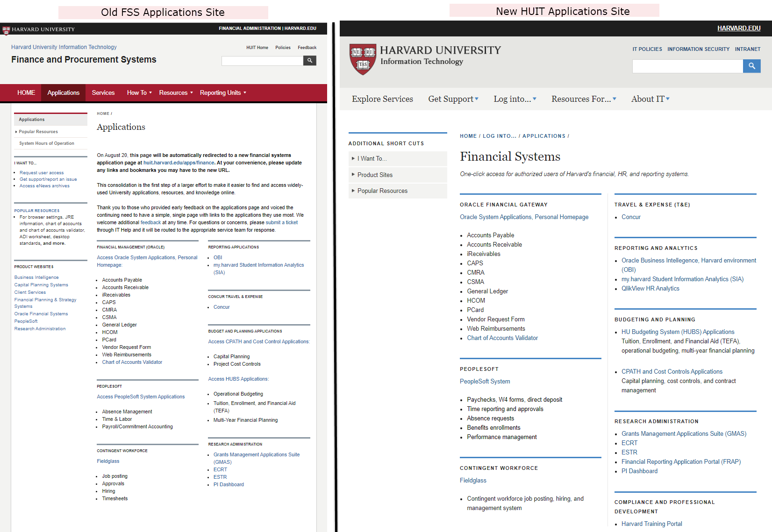The height and width of the screenshot is (532, 772).
Task: Open the Reporting Units dropdown
Action: pyautogui.click(x=223, y=93)
